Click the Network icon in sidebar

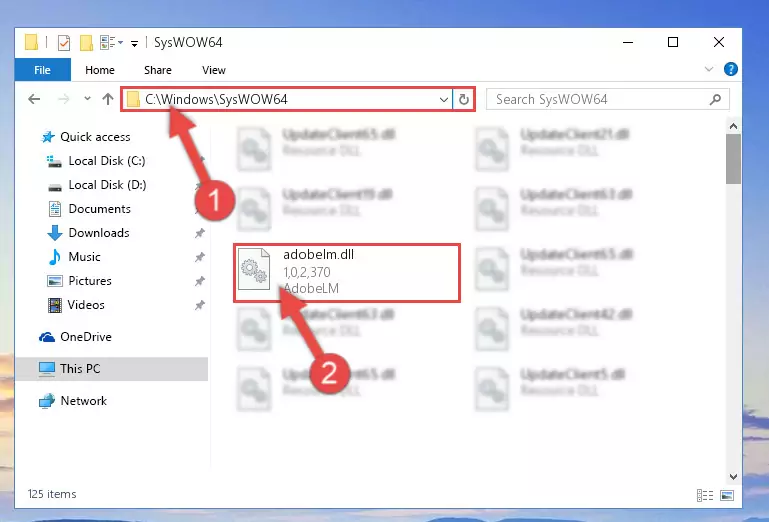point(47,401)
